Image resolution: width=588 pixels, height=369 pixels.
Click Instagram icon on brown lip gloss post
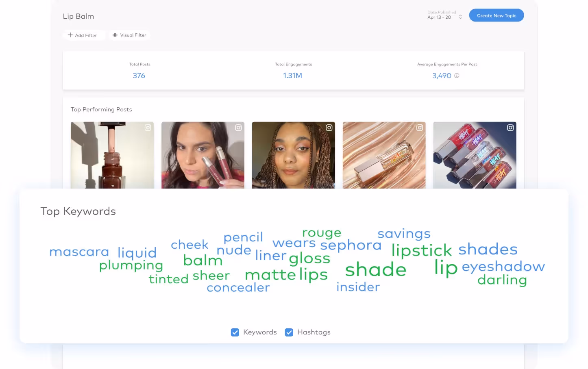[148, 128]
